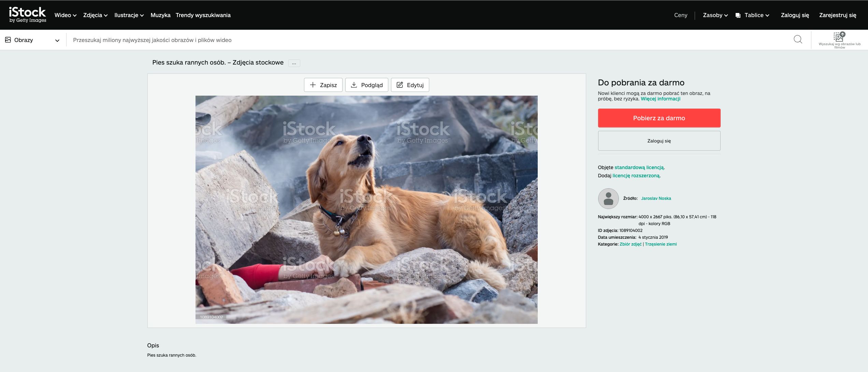Screen dimensions: 868x372
Task: Click the download icon on Podgląd
Action: [x=354, y=85]
